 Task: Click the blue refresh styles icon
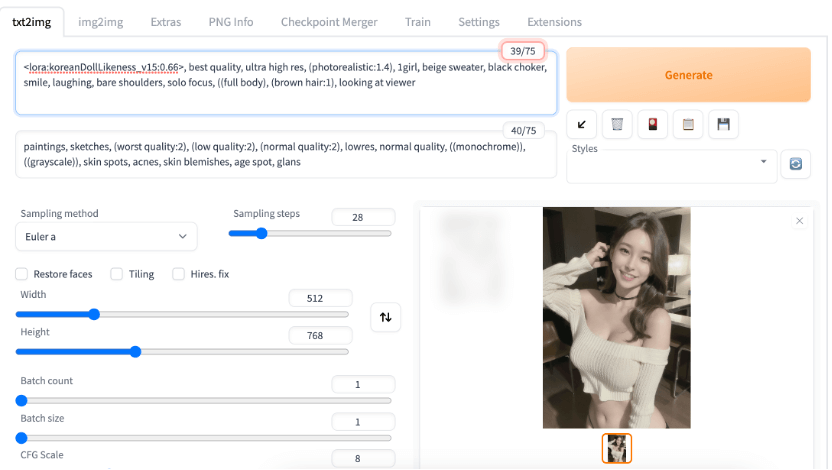point(796,164)
